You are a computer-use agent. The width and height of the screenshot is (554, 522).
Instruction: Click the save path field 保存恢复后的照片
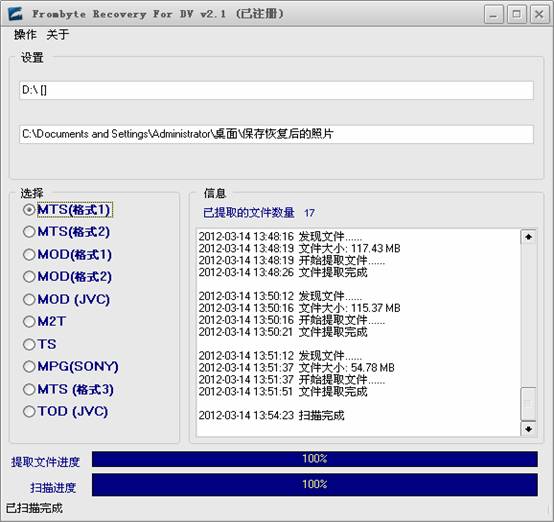tap(276, 134)
